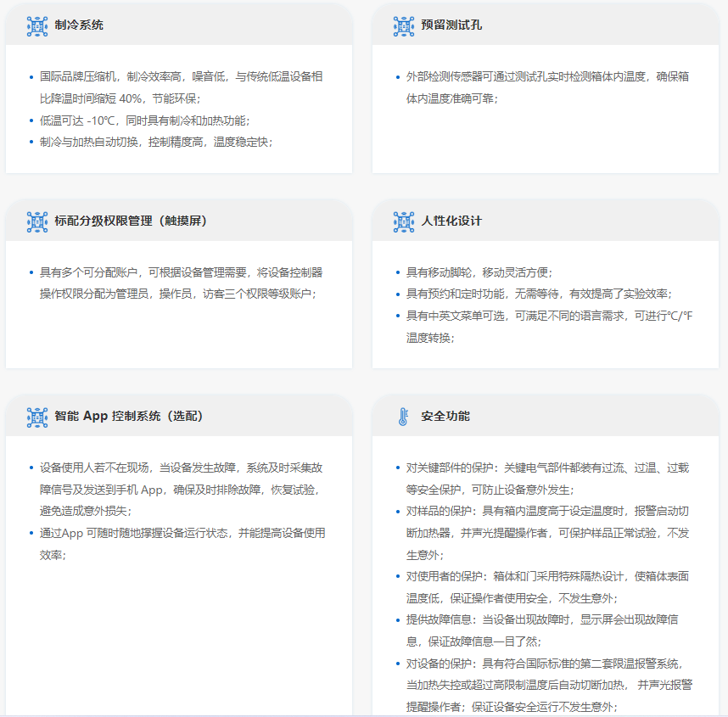Click the 具有移动脚轮 bullet item

(479, 272)
